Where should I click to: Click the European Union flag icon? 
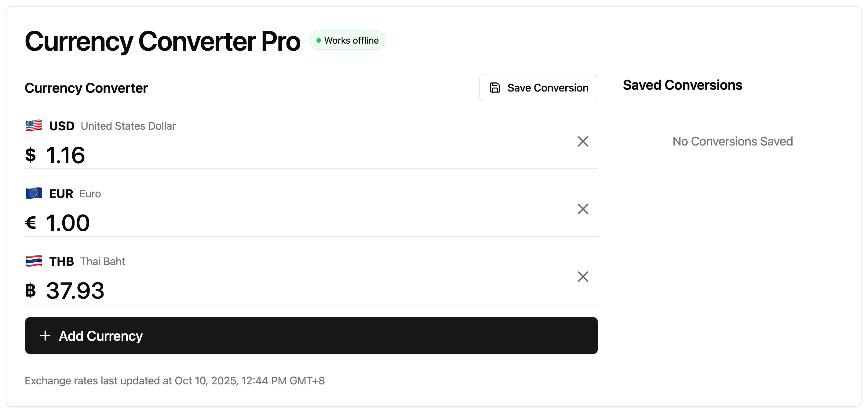[34, 193]
